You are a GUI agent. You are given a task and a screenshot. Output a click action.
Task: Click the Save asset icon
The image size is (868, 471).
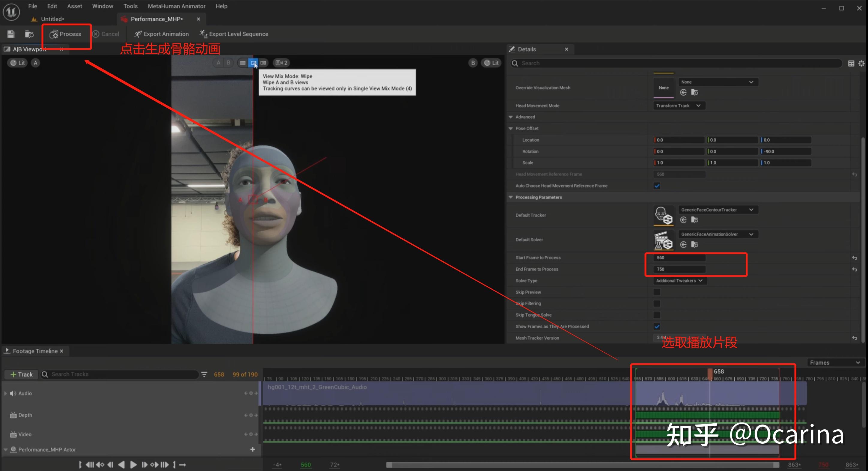tap(10, 34)
